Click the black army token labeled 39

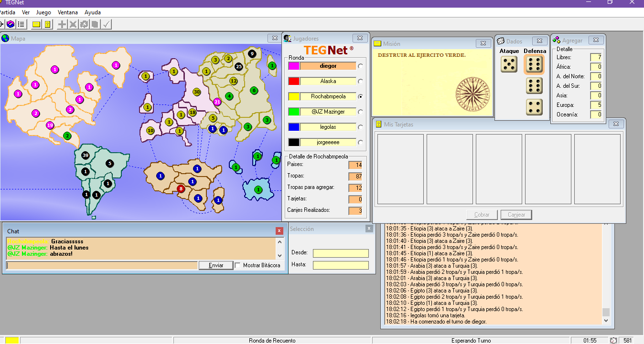pos(86,156)
